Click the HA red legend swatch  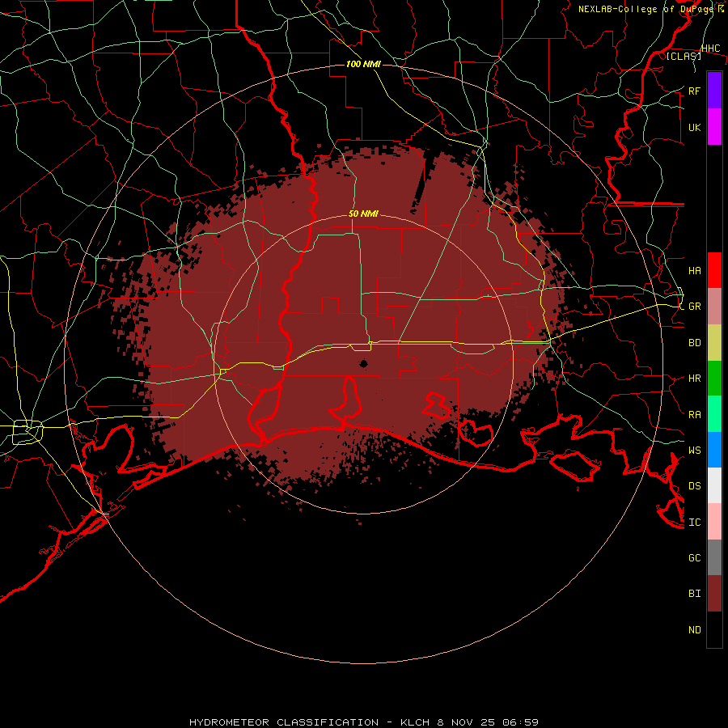[714, 270]
